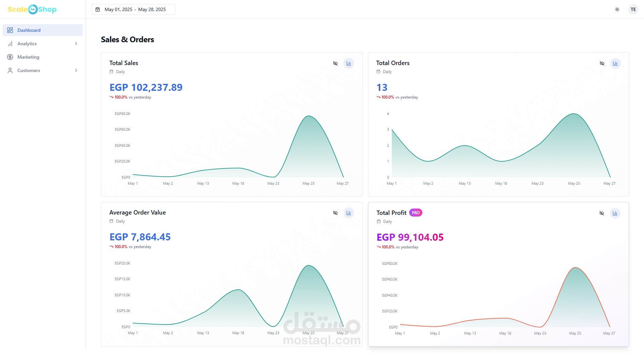Click the Total Sales chart type icon

(349, 63)
